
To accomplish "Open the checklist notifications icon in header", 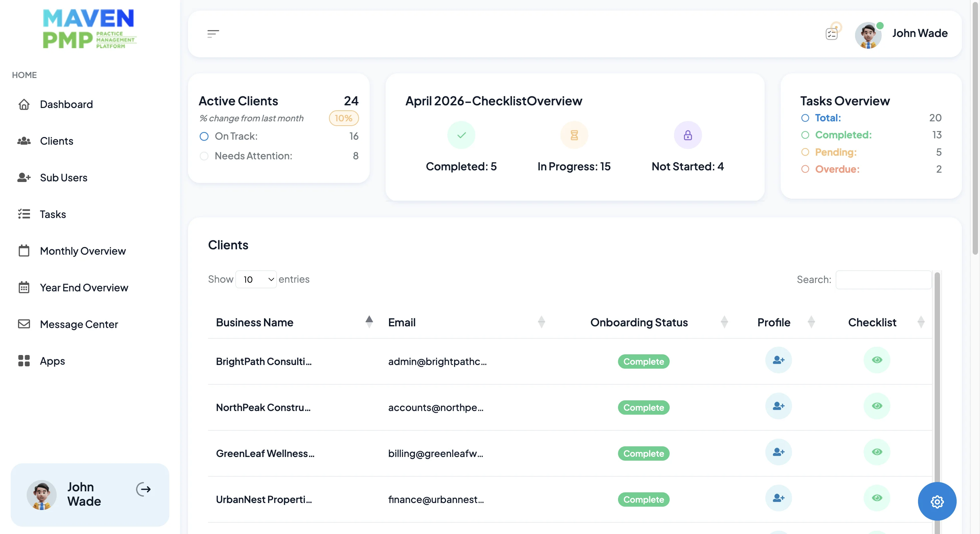I will 832,34.
